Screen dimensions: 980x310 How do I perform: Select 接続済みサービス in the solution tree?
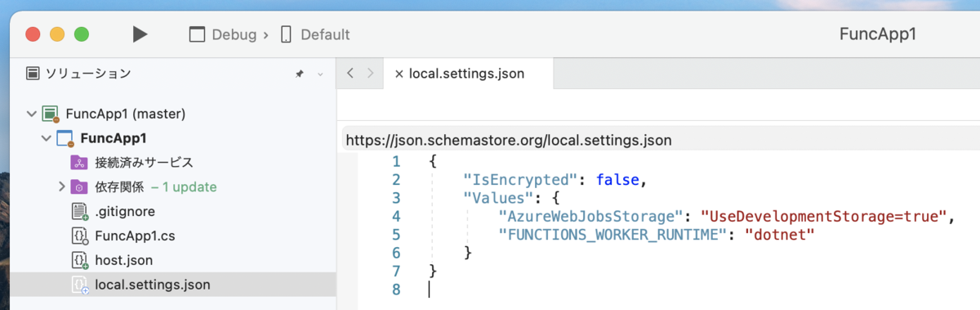pos(145,163)
